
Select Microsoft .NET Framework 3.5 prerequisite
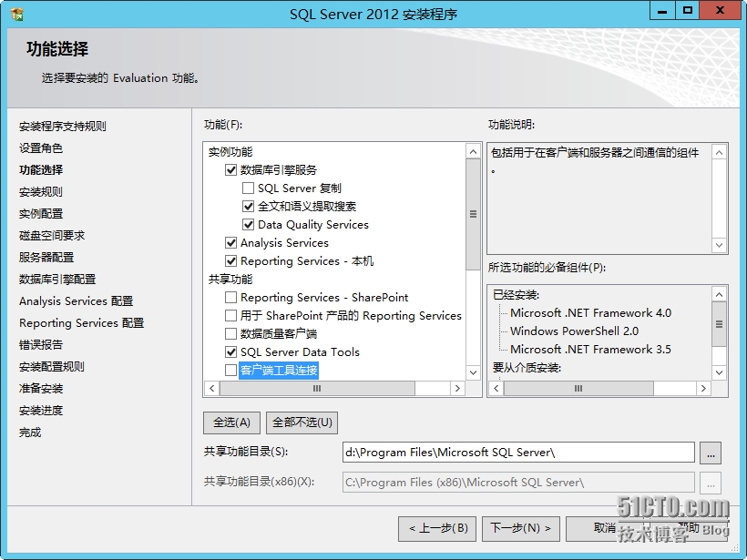point(590,349)
